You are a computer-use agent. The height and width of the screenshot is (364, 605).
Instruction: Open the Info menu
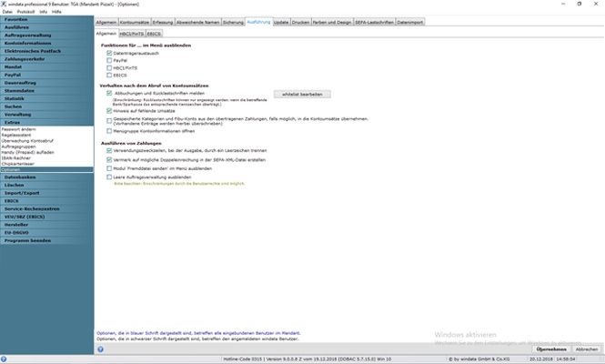click(44, 12)
